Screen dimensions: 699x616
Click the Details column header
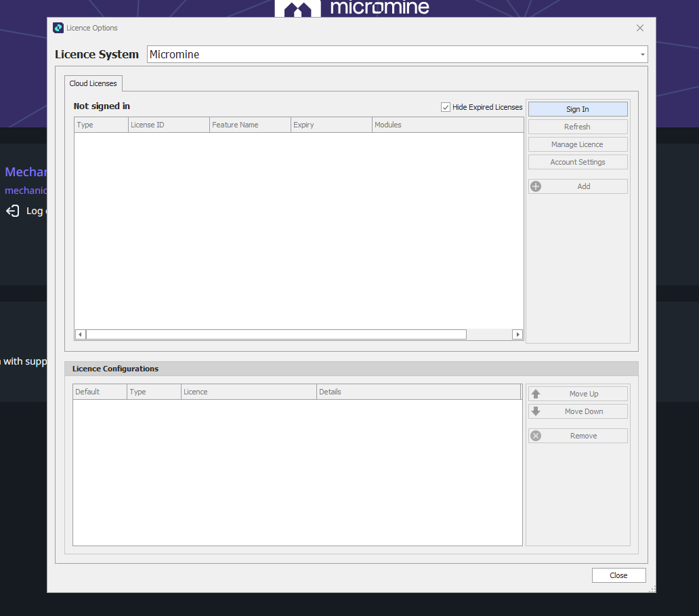pyautogui.click(x=419, y=392)
